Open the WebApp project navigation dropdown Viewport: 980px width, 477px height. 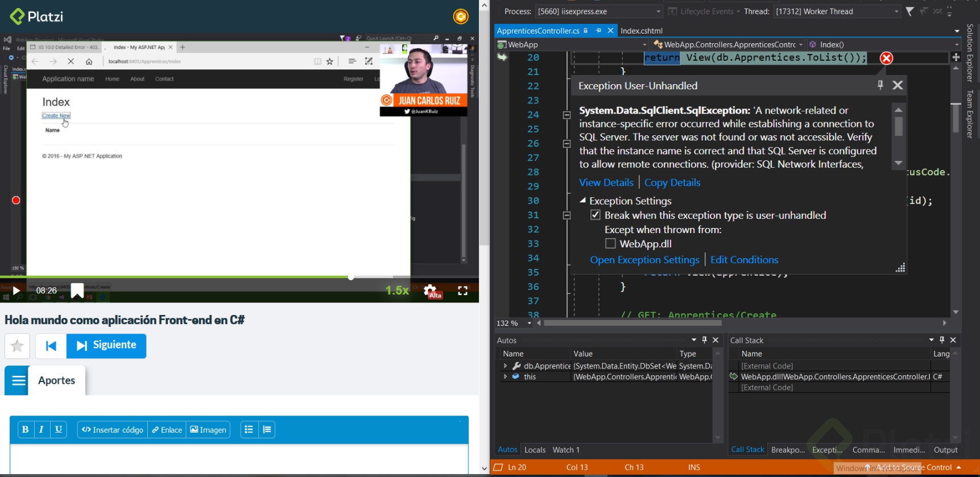[572, 44]
